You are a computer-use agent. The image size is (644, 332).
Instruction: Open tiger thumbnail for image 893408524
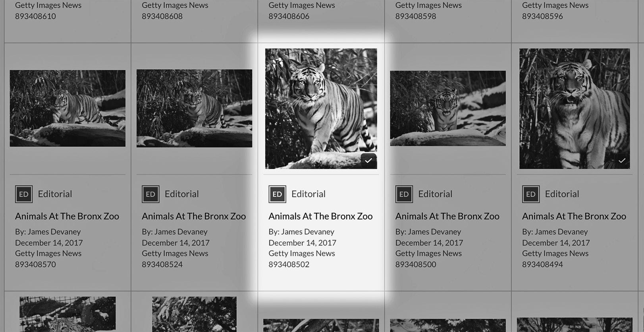[x=194, y=108]
